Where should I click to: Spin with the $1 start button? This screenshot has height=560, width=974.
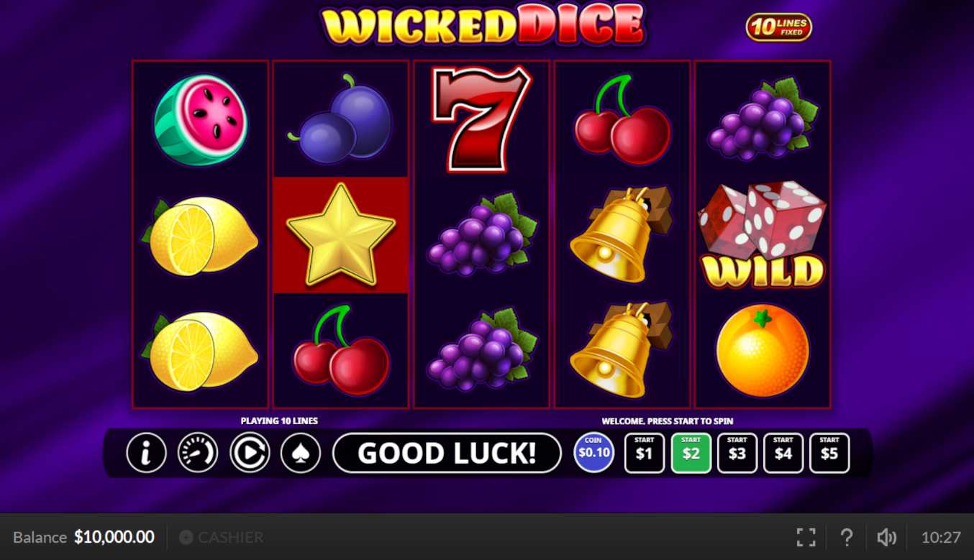coord(645,453)
